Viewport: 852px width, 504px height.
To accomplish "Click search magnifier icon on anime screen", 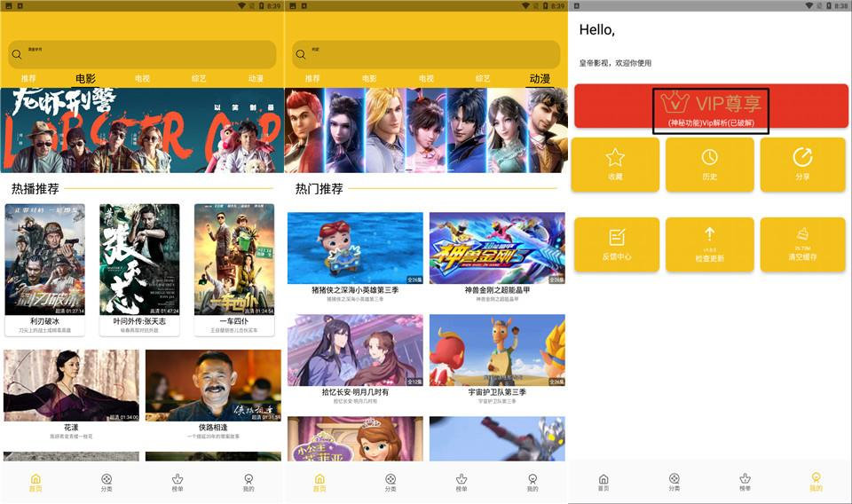I will pyautogui.click(x=301, y=54).
